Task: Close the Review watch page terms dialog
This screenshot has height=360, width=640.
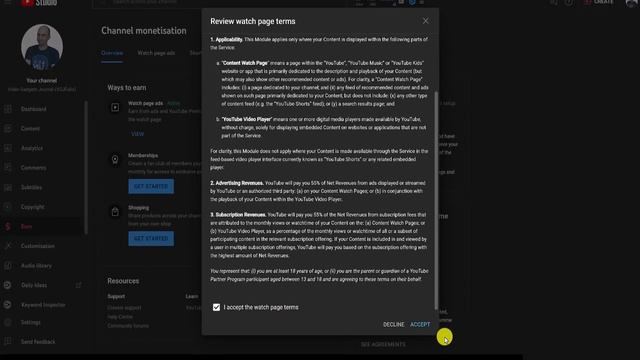Action: pyautogui.click(x=425, y=21)
